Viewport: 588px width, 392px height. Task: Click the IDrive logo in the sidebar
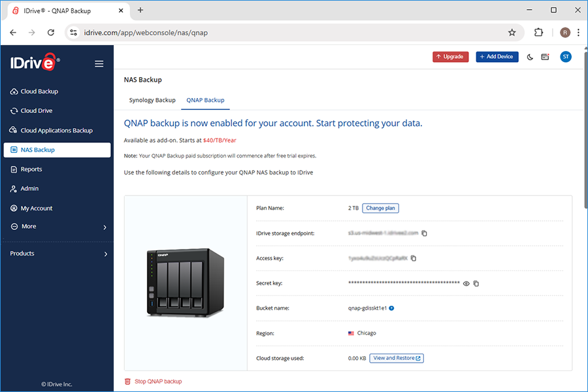tap(35, 63)
